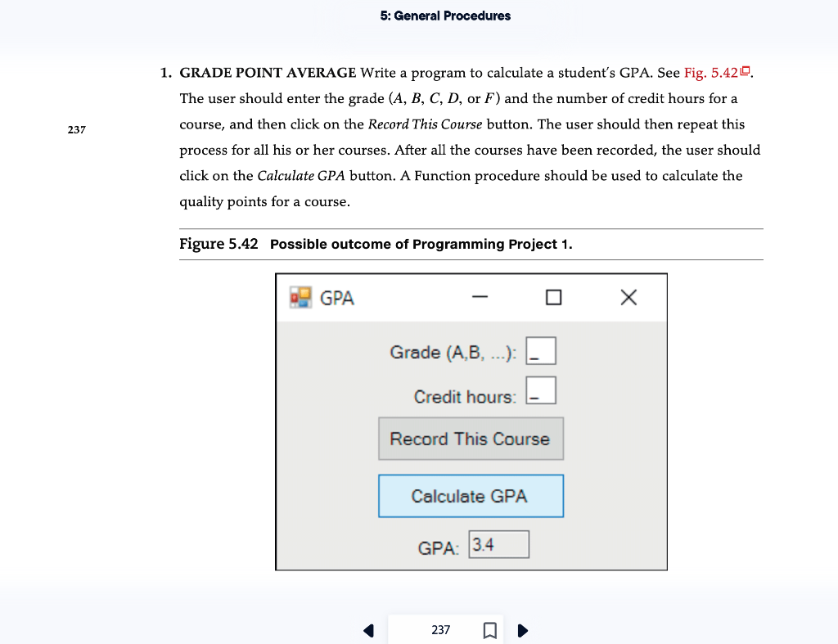838x644 pixels.
Task: Click the minimize icon of the GPA window
Action: pos(481,298)
